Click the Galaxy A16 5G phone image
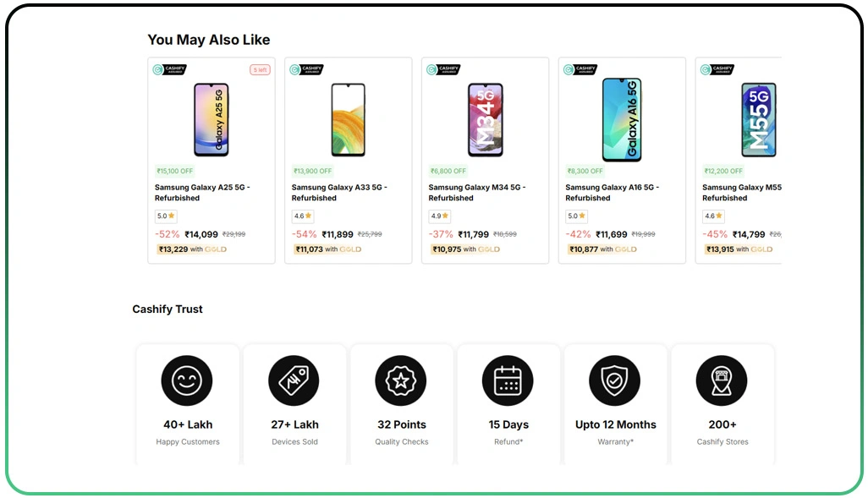868x498 pixels. [x=623, y=118]
